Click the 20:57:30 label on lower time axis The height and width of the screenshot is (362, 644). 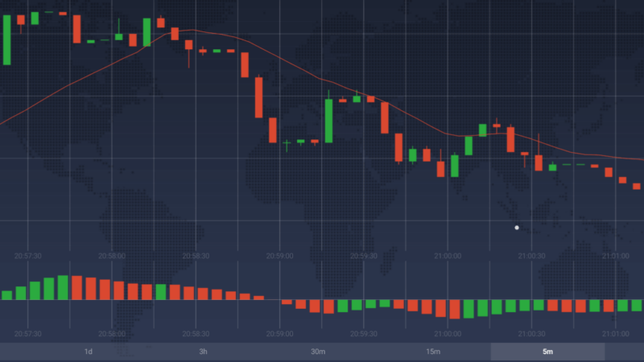coord(27,333)
